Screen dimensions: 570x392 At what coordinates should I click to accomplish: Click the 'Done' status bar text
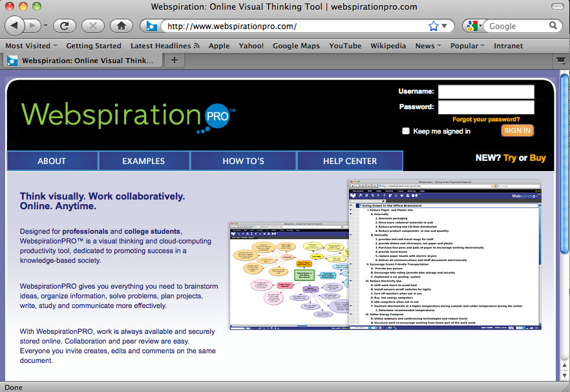coord(14,387)
